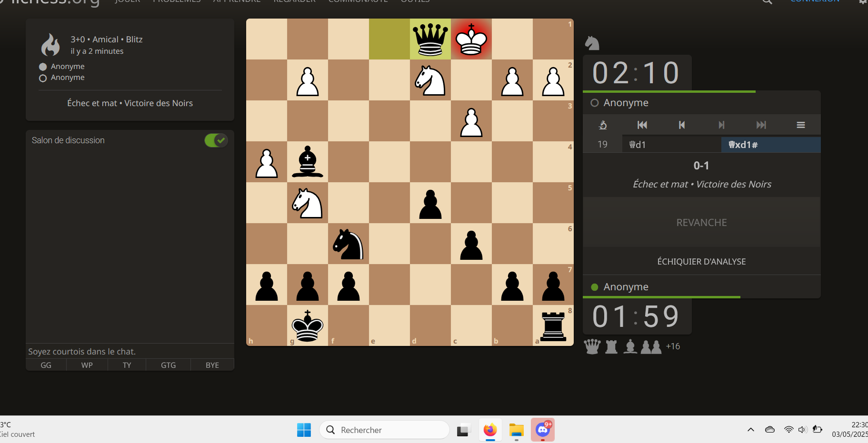Open ÉCHIQUIER D'ANALYSE
The width and height of the screenshot is (868, 443).
point(701,261)
